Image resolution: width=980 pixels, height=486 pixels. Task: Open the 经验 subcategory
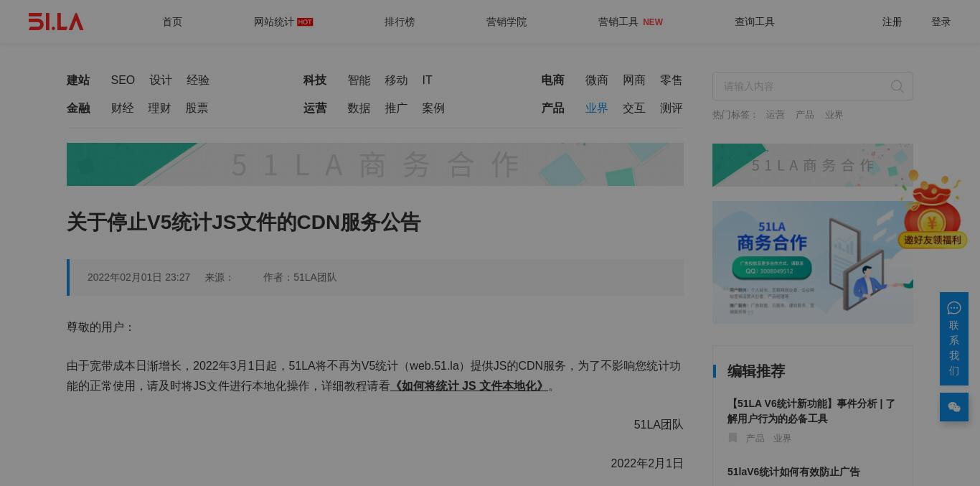(198, 80)
